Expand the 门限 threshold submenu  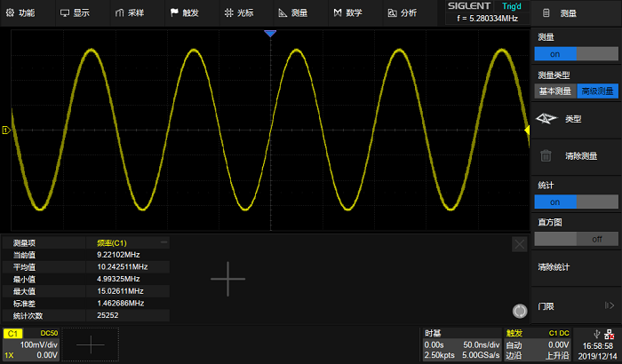click(x=576, y=306)
